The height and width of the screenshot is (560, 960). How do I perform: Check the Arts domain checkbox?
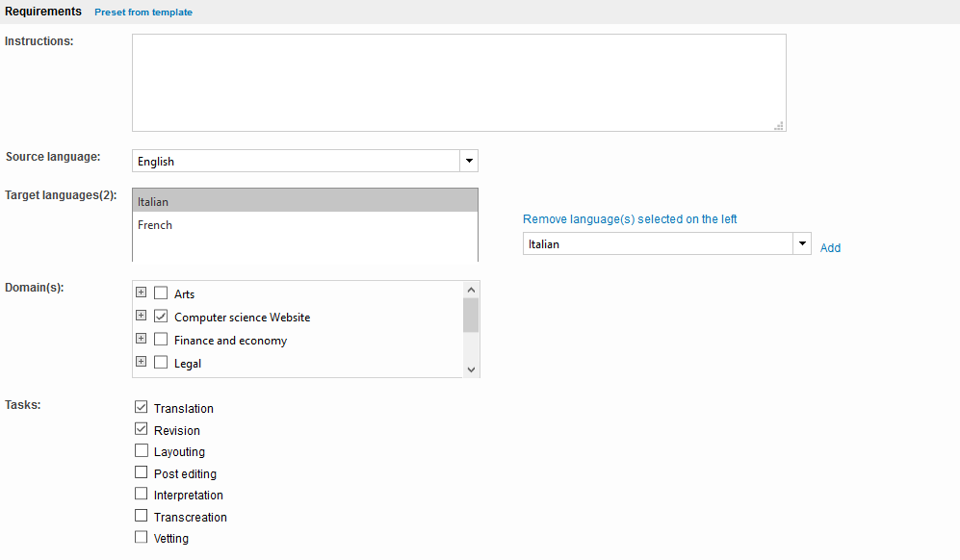(161, 293)
